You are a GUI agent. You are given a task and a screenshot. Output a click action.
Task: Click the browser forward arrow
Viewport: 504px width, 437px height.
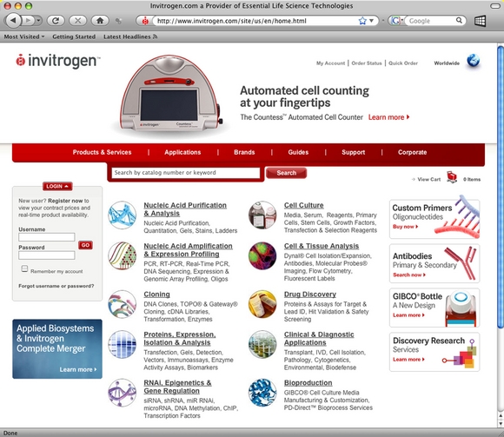click(x=29, y=21)
